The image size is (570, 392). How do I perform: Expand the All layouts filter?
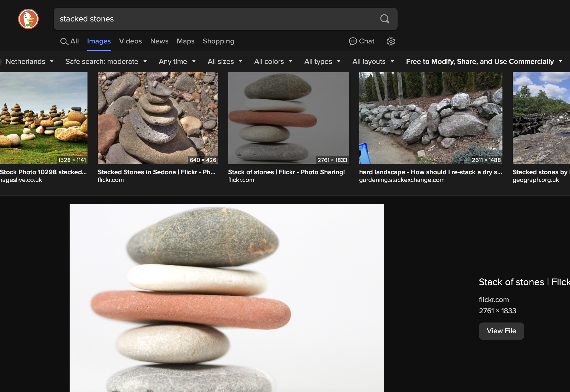(373, 62)
